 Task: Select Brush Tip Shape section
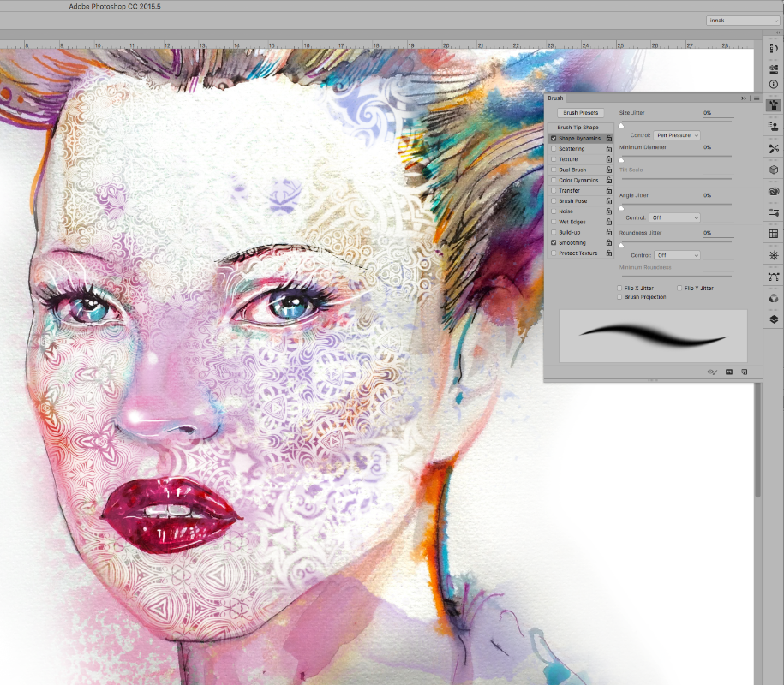[580, 128]
